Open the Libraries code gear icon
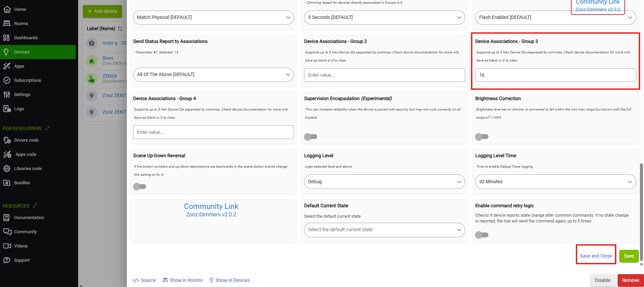 [x=7, y=169]
